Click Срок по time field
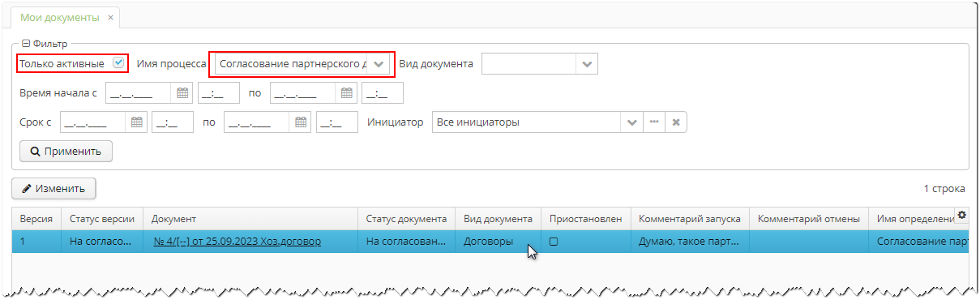Viewport: 980px width, 304px height. (337, 122)
